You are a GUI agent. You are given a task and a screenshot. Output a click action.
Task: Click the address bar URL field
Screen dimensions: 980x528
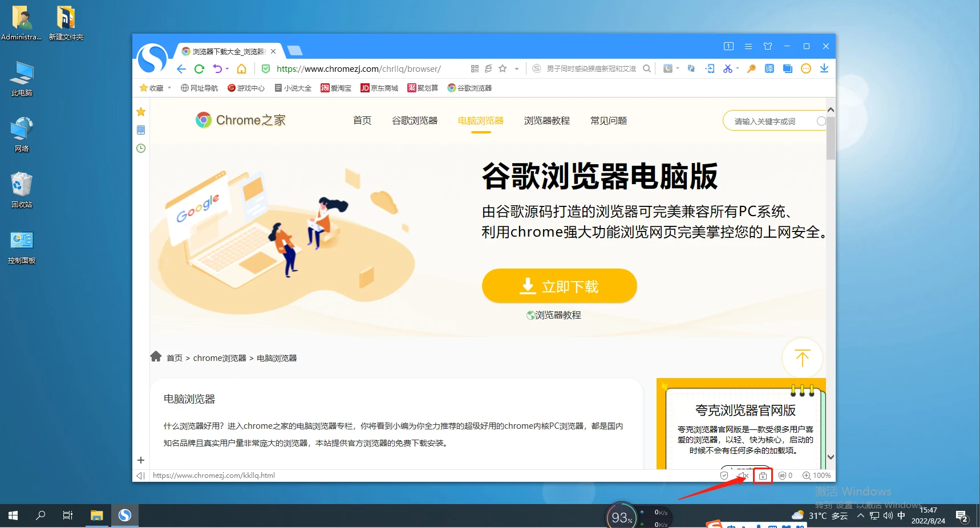359,69
